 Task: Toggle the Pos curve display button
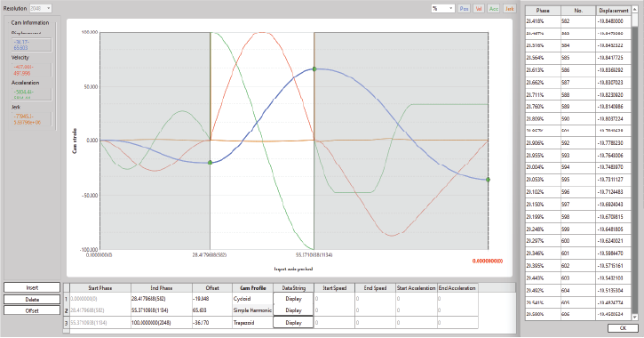pyautogui.click(x=464, y=9)
